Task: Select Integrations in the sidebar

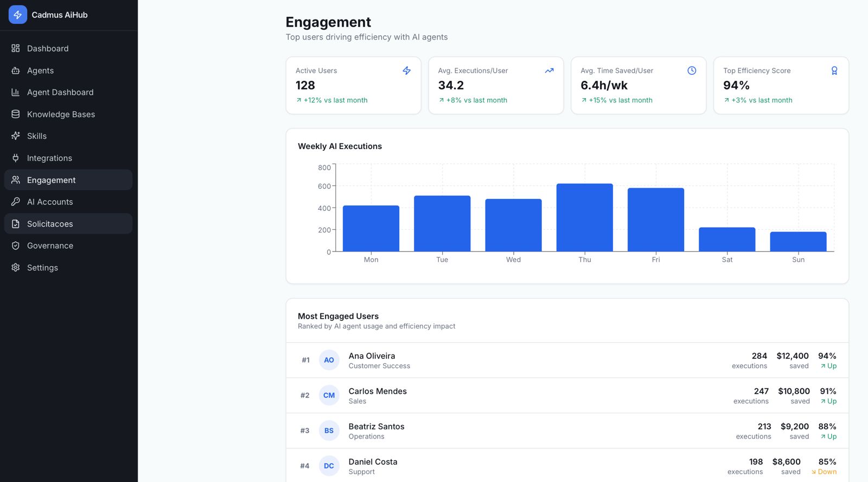Action: [68, 158]
